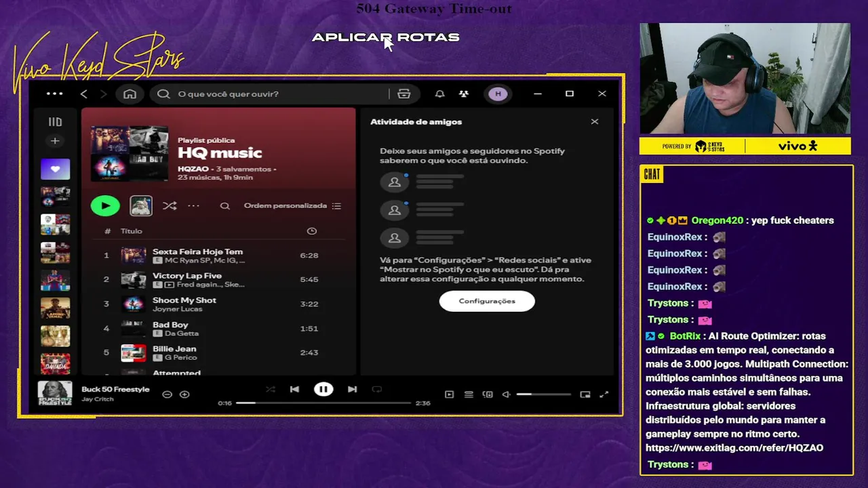Click the now-playing Buck 50 Freestyle cover
Viewport: 868px width, 488px height.
(55, 393)
